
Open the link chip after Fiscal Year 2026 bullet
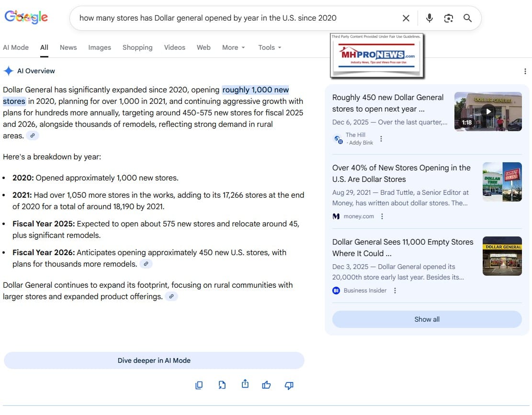146,264
